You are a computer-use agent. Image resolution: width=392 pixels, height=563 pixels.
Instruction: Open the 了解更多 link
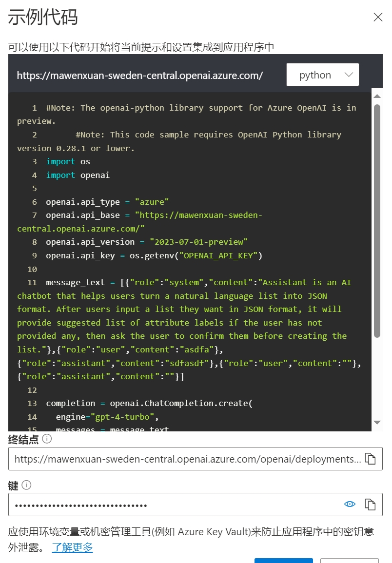[x=72, y=547]
